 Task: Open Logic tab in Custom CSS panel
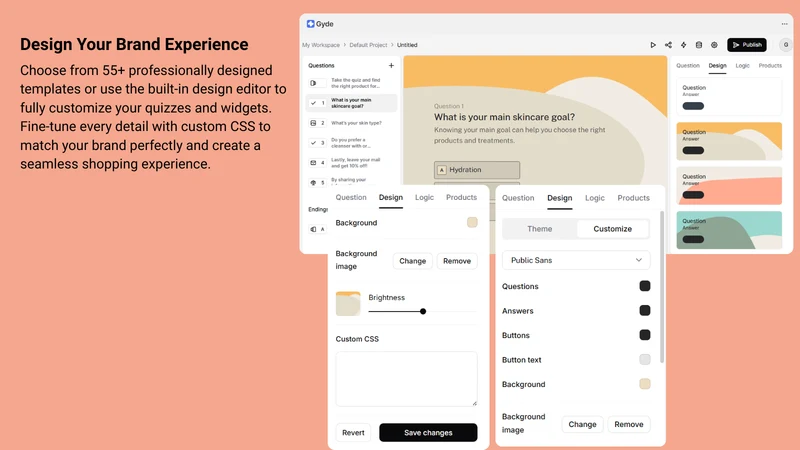(424, 197)
